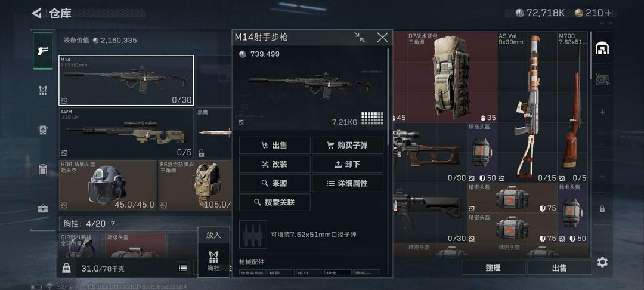Click the 卸下 unequip button
Image resolution: width=644 pixels, height=290 pixels.
click(348, 164)
